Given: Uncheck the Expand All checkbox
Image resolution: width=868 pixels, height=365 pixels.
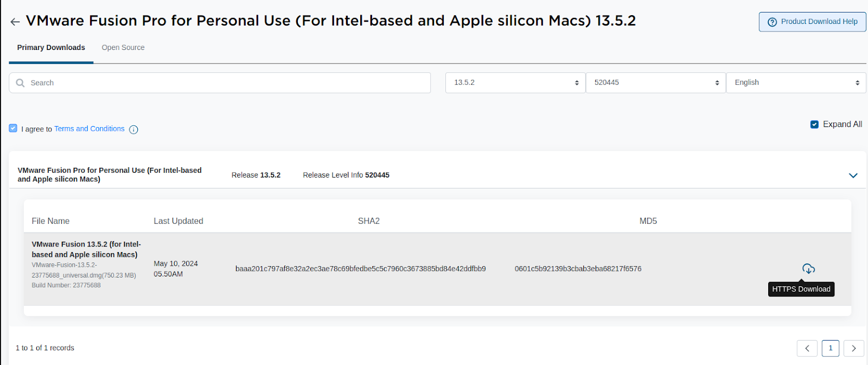Looking at the screenshot, I should point(814,124).
